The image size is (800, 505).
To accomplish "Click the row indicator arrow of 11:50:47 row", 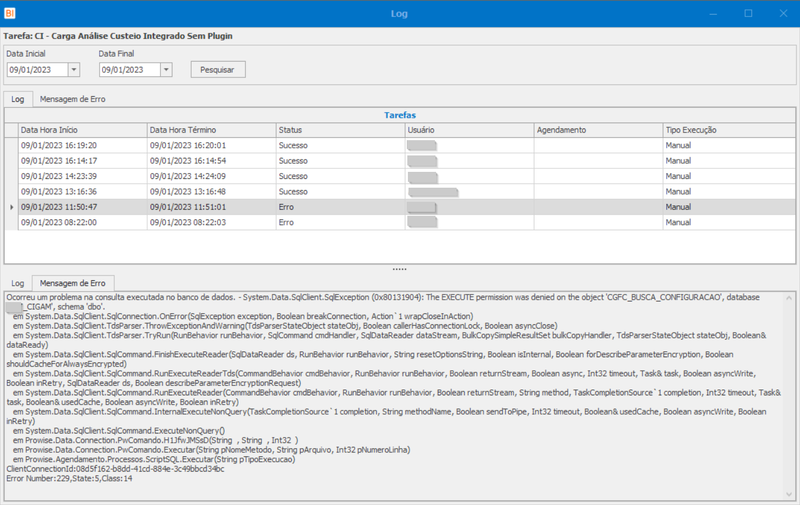I will [x=12, y=207].
